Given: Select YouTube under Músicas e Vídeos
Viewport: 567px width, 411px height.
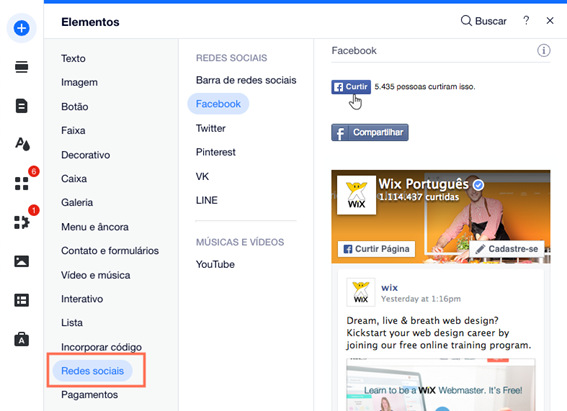Looking at the screenshot, I should point(215,264).
